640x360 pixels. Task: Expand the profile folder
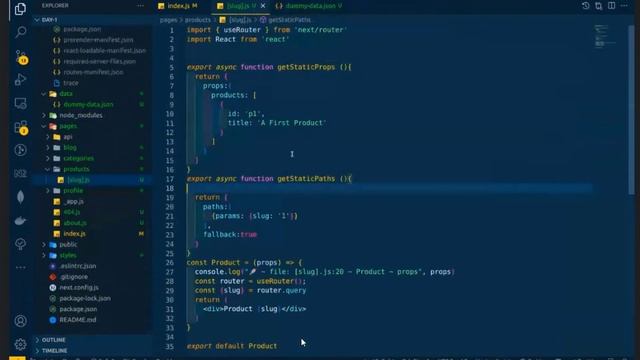click(73, 191)
